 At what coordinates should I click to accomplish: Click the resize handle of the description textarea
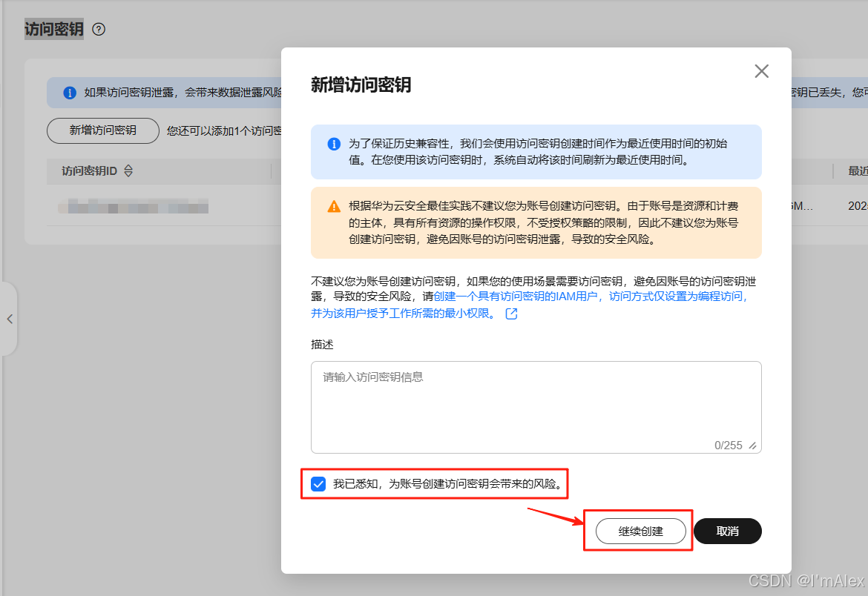[x=752, y=446]
